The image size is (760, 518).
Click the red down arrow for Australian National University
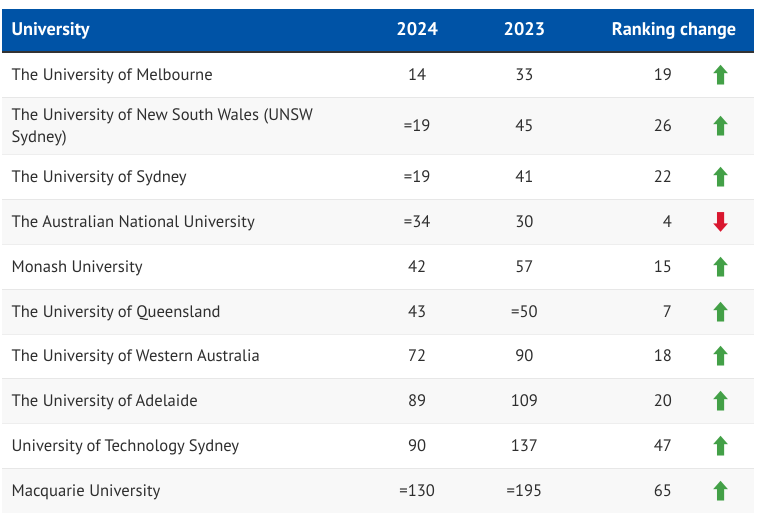click(720, 222)
